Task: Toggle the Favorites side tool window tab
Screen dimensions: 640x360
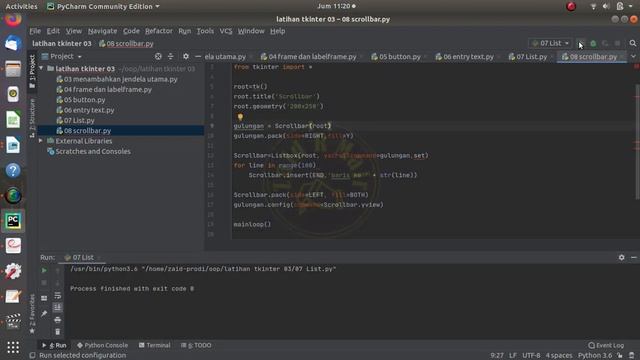Action: pos(32,313)
